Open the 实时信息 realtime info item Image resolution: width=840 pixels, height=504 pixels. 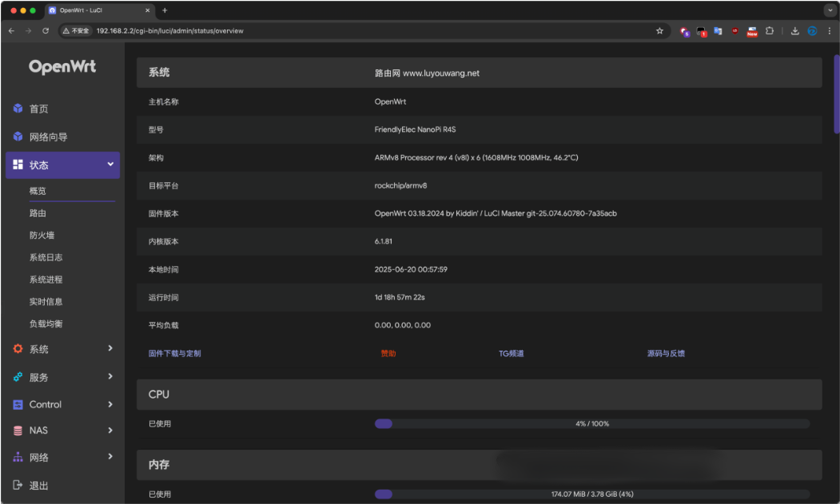pos(46,302)
